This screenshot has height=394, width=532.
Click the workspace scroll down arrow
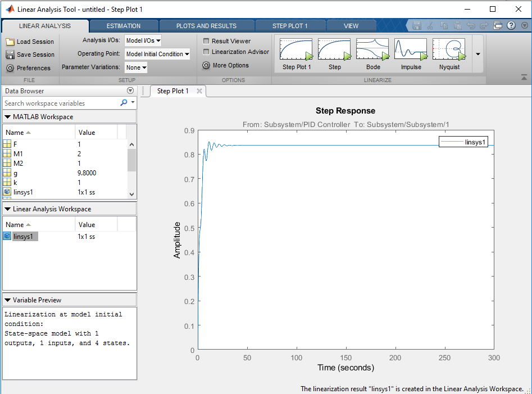(x=131, y=194)
